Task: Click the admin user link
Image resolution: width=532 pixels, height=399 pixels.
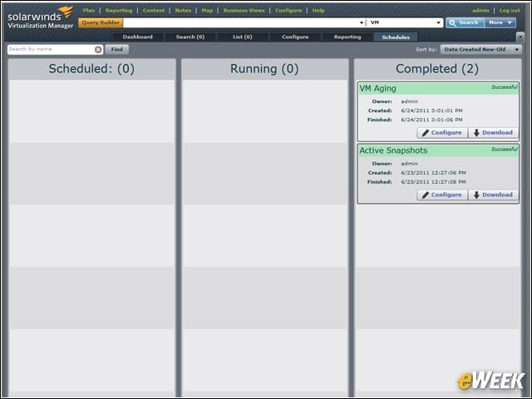Action: click(x=480, y=11)
